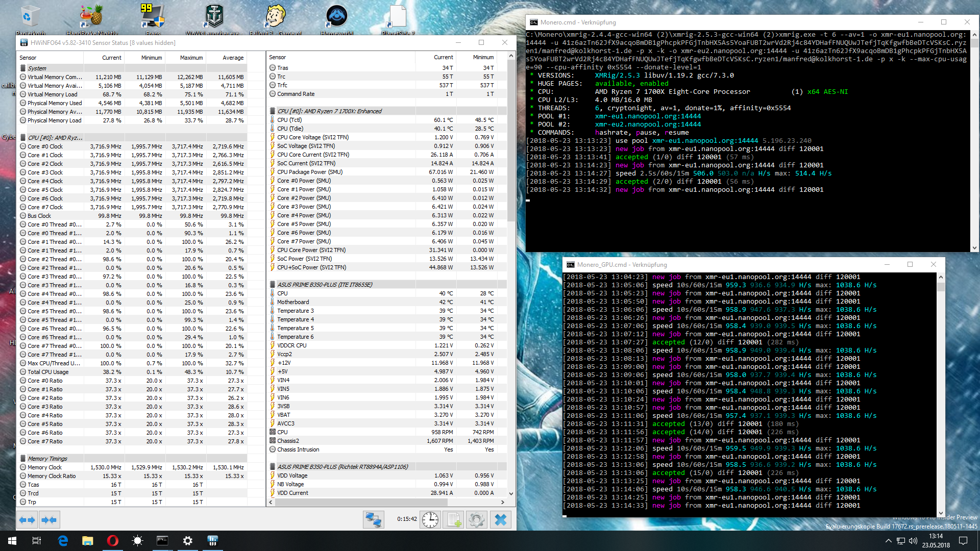Viewport: 980px width, 551px height.
Task: Open HWiNFO sensor settings gear icon
Action: (476, 520)
